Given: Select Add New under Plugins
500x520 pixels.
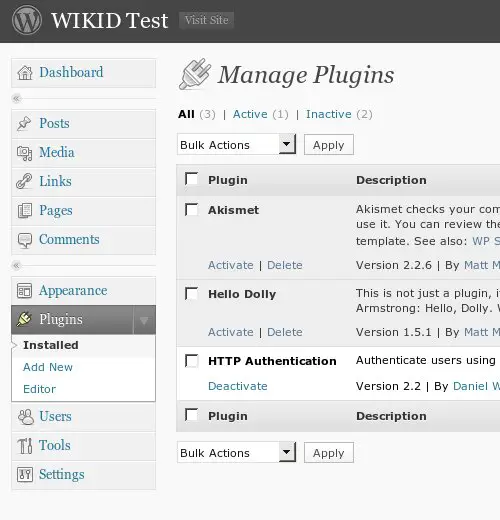Looking at the screenshot, I should click(48, 367).
